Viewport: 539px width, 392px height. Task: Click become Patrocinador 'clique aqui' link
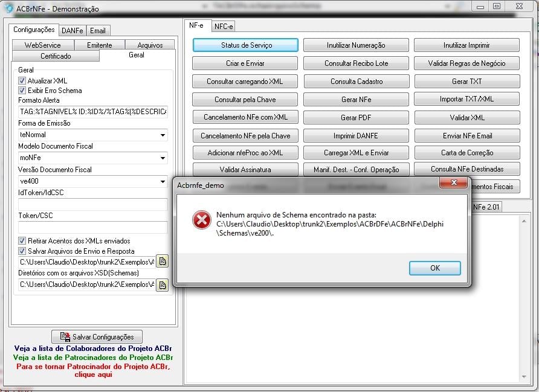93,370
